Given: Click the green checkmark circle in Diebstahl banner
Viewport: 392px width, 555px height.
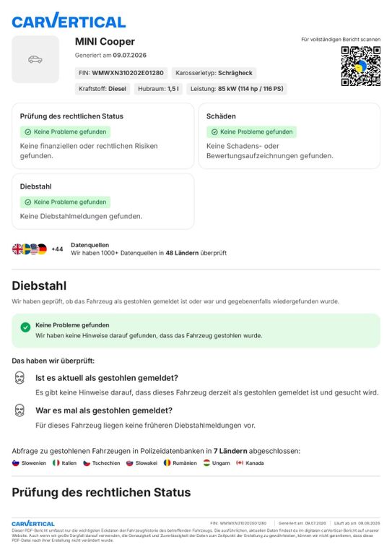Looking at the screenshot, I should (25, 327).
